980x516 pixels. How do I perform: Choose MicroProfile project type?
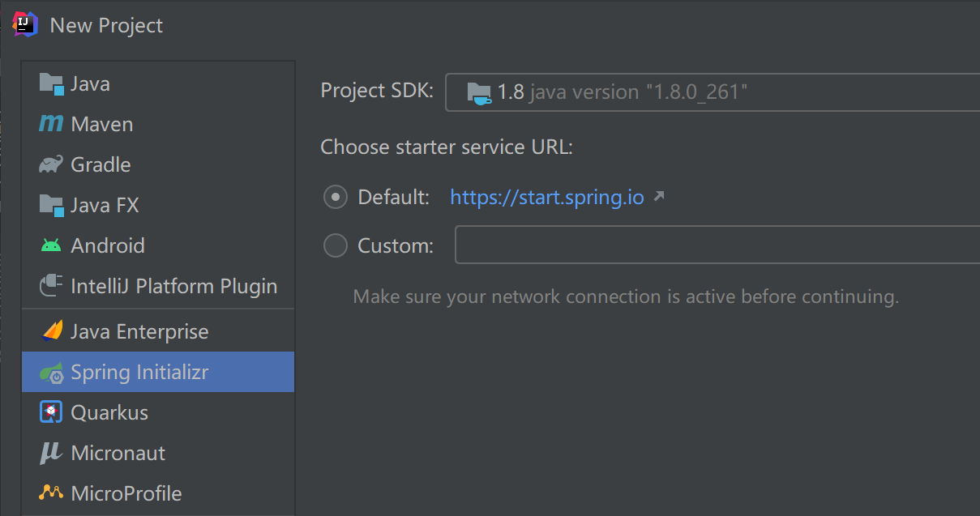158,493
